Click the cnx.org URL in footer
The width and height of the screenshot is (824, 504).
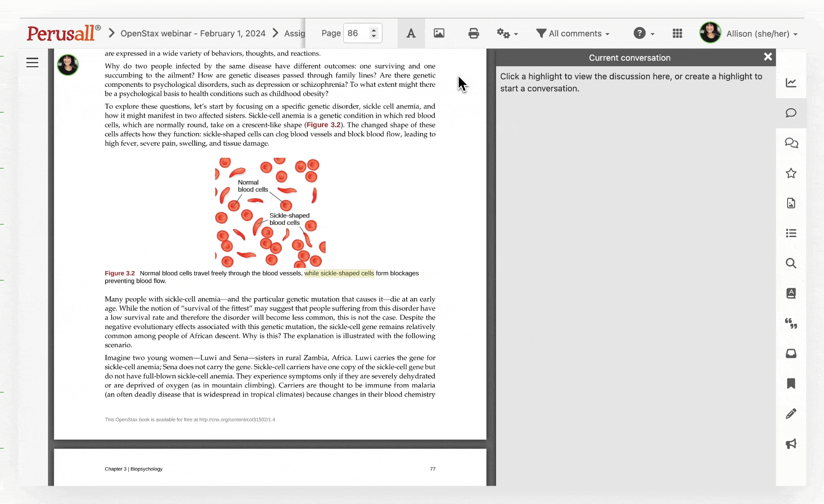pos(237,420)
